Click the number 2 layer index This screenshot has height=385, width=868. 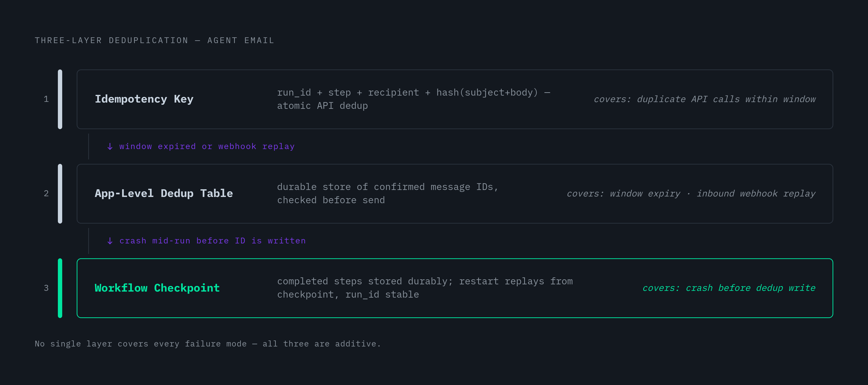coord(46,194)
